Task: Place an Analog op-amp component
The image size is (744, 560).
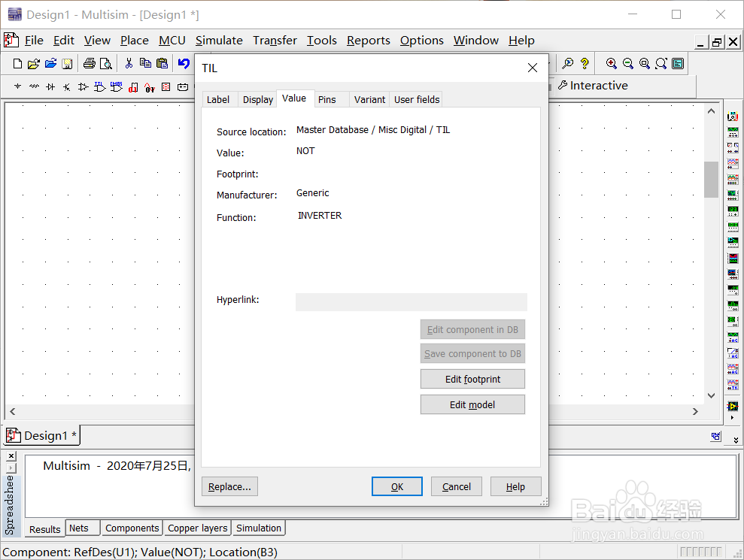Action: click(83, 86)
